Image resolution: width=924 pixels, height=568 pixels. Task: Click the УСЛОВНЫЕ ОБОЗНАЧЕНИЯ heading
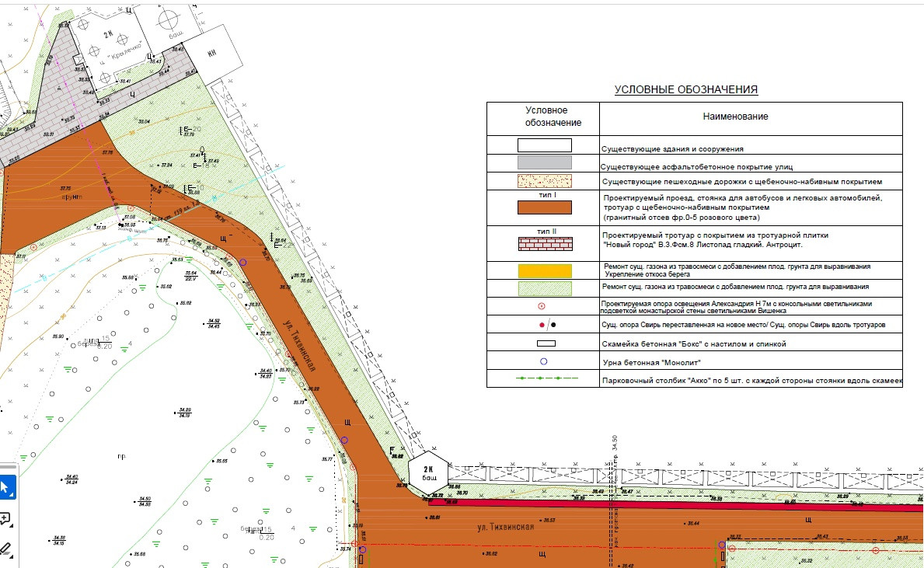tap(686, 89)
